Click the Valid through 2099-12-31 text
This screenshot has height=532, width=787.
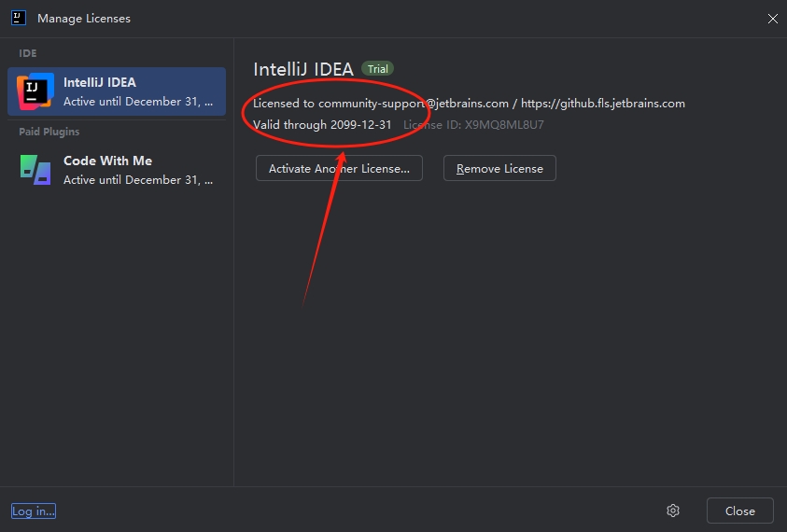(322, 125)
